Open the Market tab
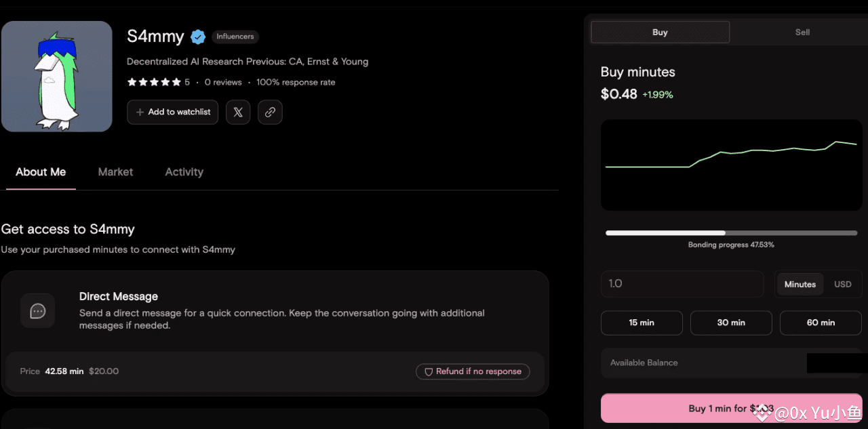The image size is (868, 429). click(115, 172)
